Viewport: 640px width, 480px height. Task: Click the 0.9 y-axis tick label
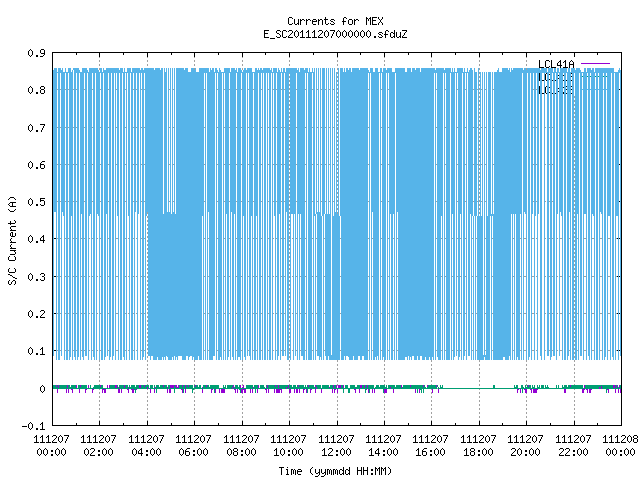tap(36, 53)
